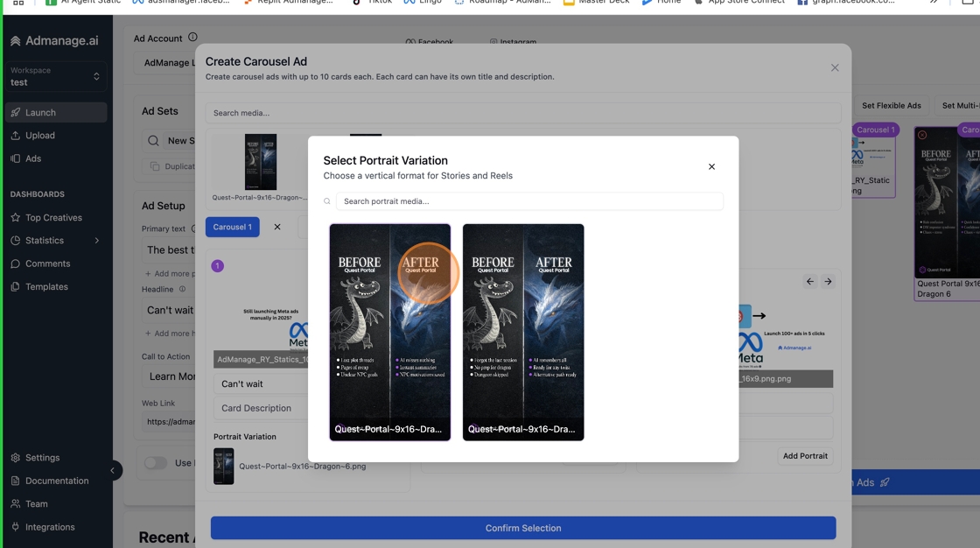Click Portrait Variation Dragon 6 thumbnail
This screenshot has width=980, height=548.
tap(224, 466)
